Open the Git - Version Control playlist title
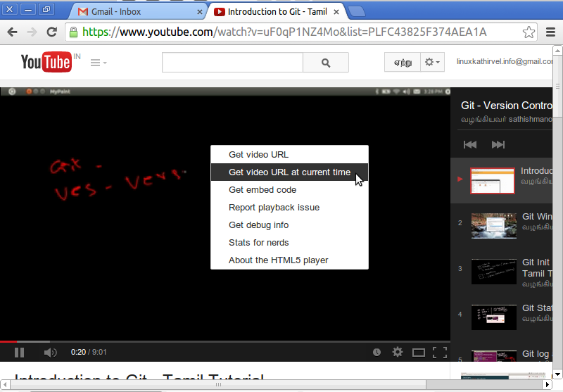Screen dimensions: 563x392 coord(507,106)
